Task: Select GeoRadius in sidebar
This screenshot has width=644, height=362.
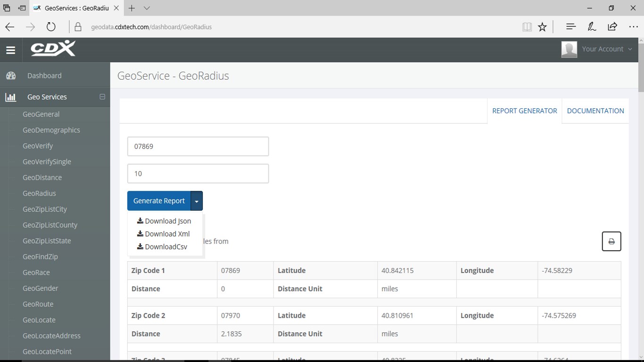Action: click(39, 193)
